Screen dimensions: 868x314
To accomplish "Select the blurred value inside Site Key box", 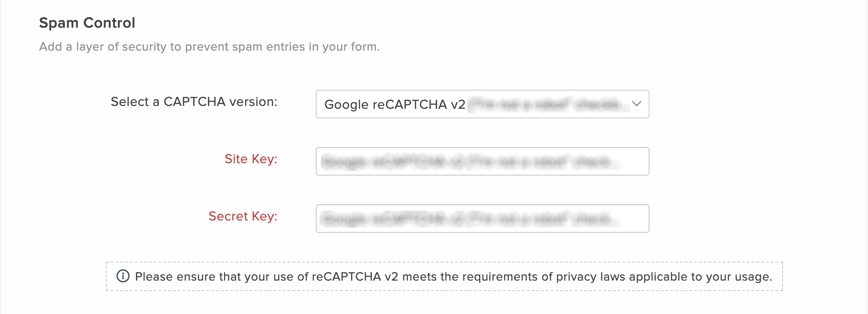I will pos(470,162).
